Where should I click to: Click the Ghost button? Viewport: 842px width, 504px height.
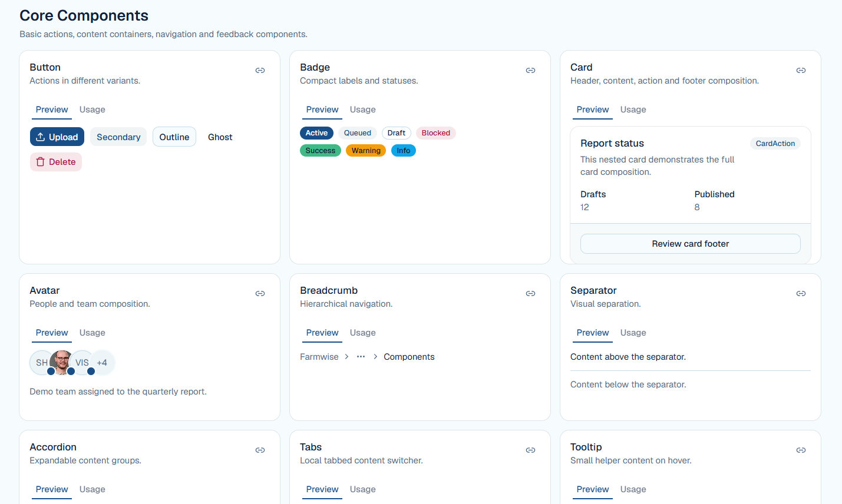pyautogui.click(x=220, y=137)
